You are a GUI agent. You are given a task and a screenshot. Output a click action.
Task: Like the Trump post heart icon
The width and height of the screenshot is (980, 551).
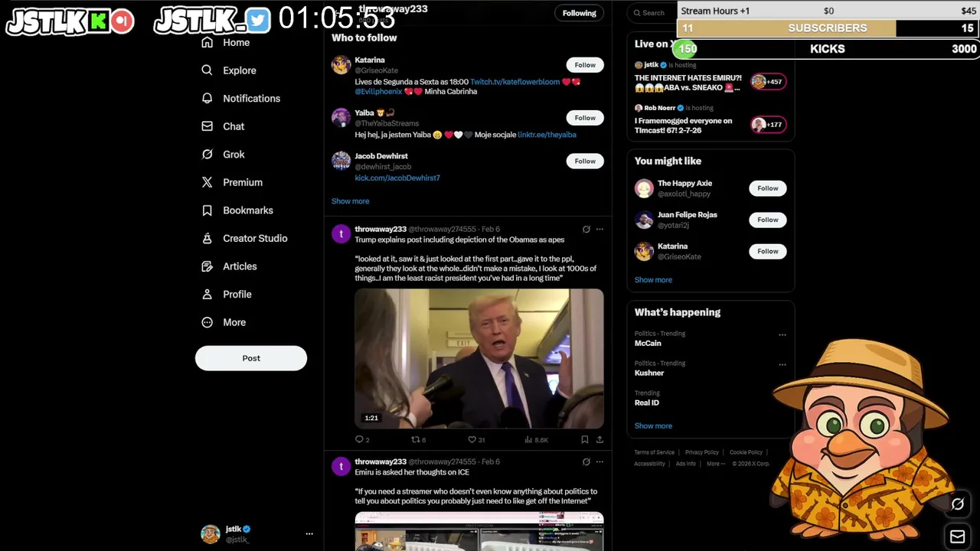point(472,439)
